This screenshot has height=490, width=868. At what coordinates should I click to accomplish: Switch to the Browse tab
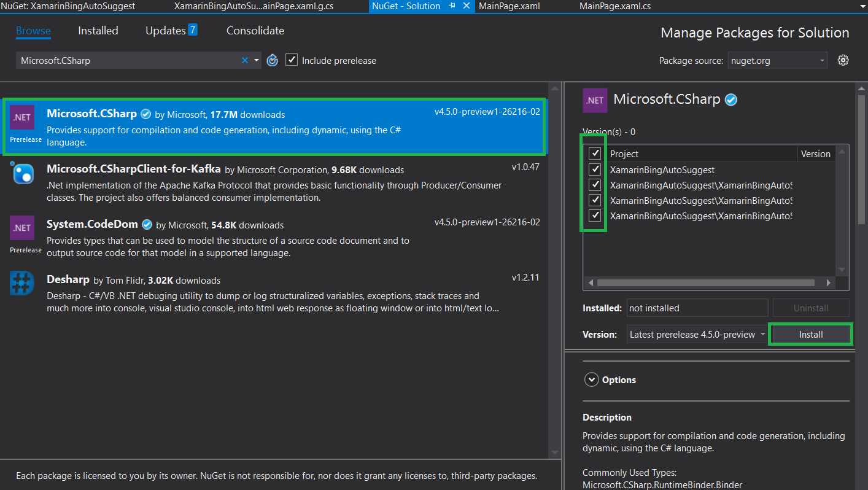[x=33, y=31]
